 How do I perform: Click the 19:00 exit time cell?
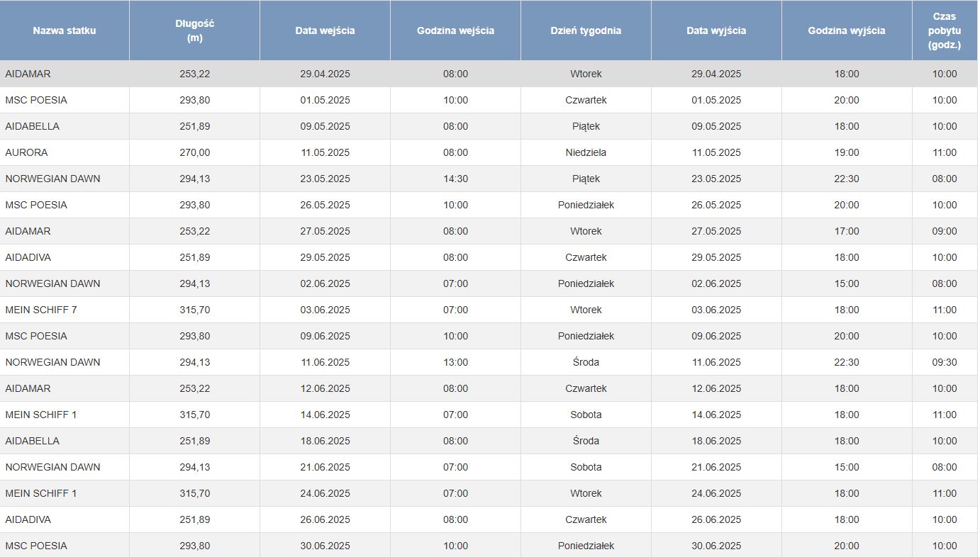point(847,152)
